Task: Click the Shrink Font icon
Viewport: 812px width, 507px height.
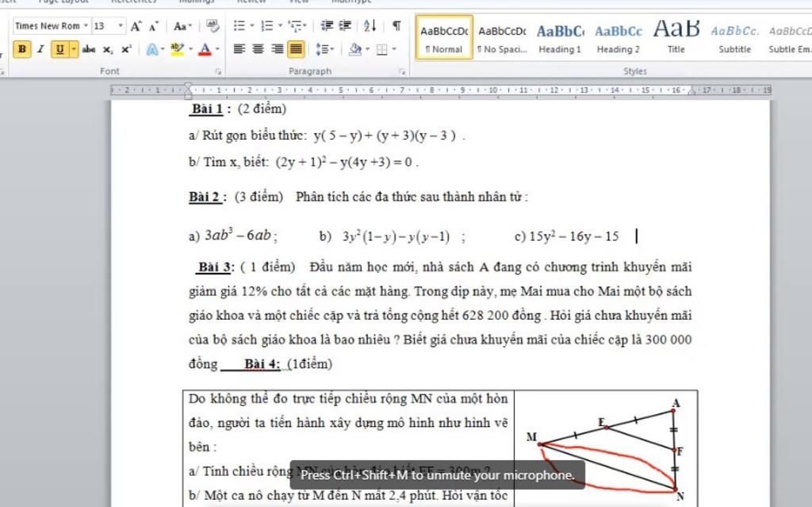Action: (154, 26)
